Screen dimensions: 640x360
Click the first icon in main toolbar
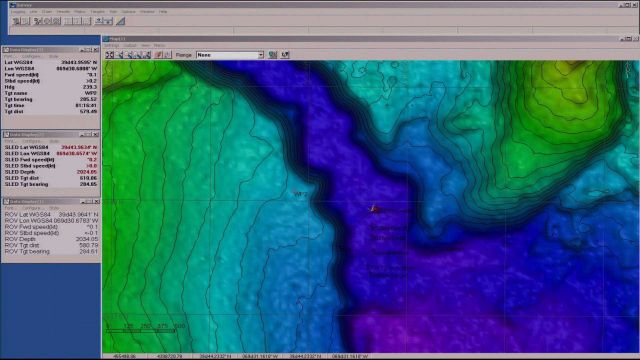(x=16, y=21)
